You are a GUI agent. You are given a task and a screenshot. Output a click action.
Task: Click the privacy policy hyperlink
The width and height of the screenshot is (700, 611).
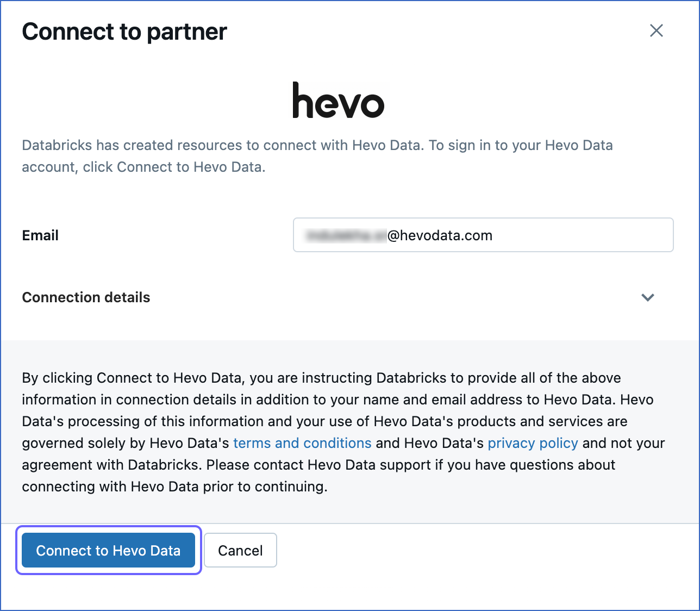532,443
